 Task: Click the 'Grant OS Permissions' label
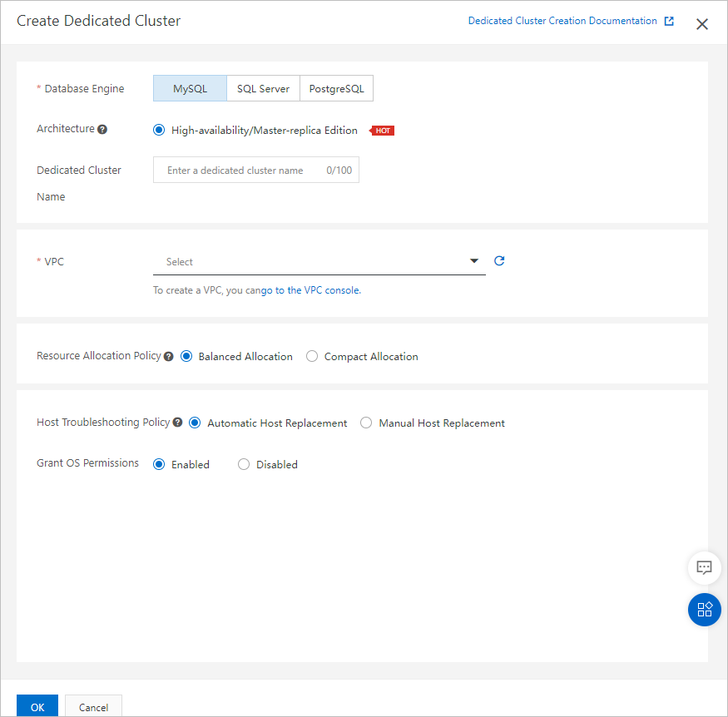pos(87,463)
